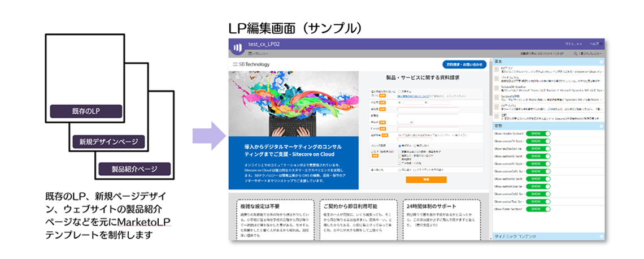Select the CVエリア01 element icon
The width and height of the screenshot is (644, 259).
point(497,107)
